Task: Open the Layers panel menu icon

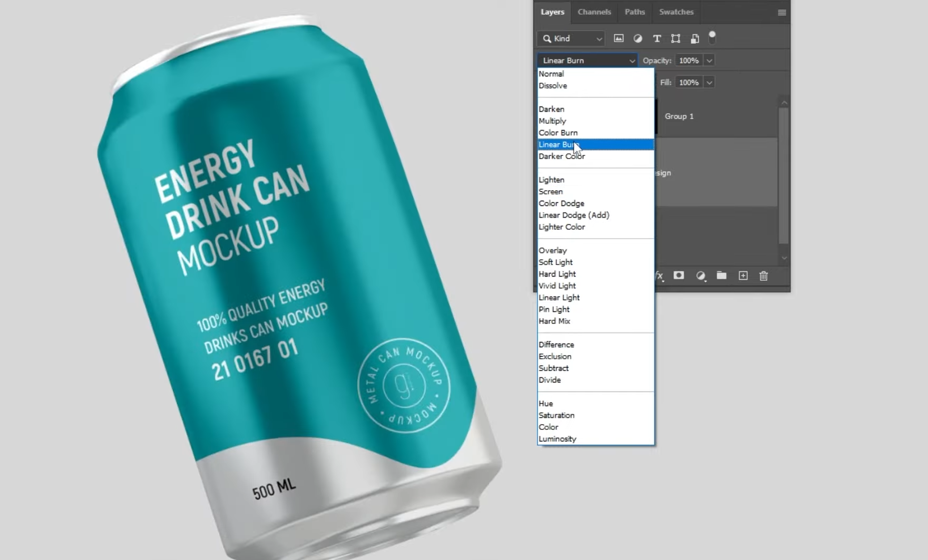Action: (x=782, y=12)
